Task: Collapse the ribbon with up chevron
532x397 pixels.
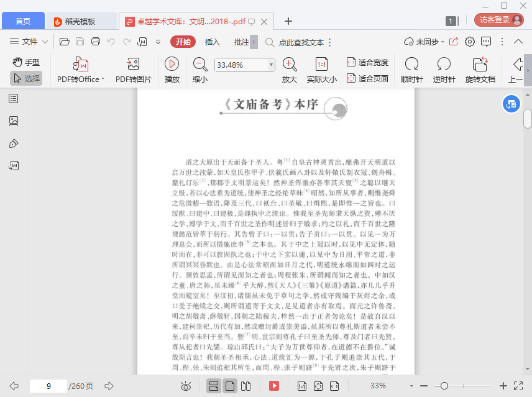Action: [x=518, y=42]
